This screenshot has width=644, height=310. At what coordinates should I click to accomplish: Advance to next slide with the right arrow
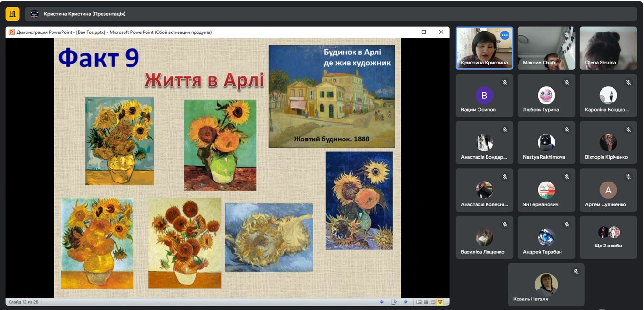405,302
